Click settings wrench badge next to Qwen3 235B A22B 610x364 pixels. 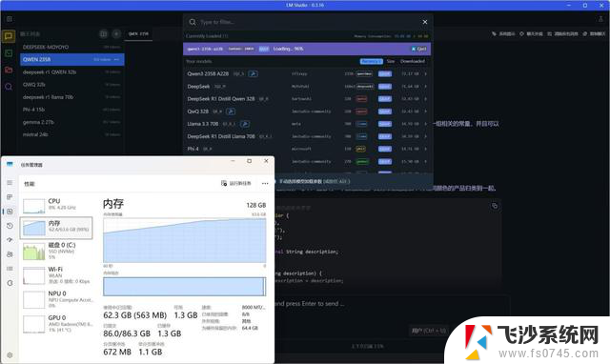pyautogui.click(x=253, y=74)
